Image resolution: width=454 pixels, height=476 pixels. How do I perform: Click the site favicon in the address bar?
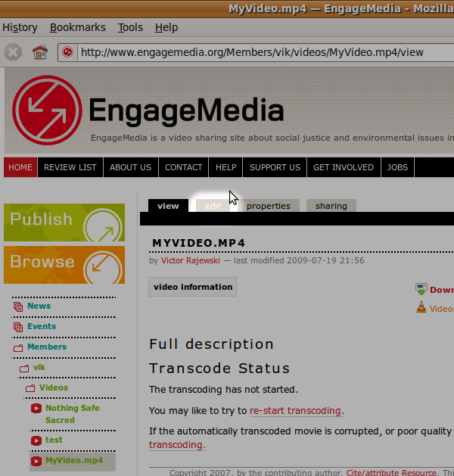click(67, 52)
